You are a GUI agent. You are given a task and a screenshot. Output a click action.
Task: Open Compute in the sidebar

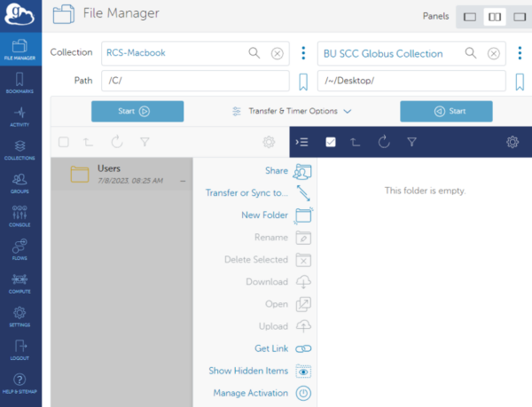(x=20, y=283)
